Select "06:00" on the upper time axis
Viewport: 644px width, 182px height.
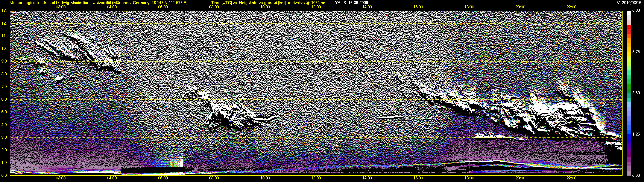pyautogui.click(x=163, y=7)
